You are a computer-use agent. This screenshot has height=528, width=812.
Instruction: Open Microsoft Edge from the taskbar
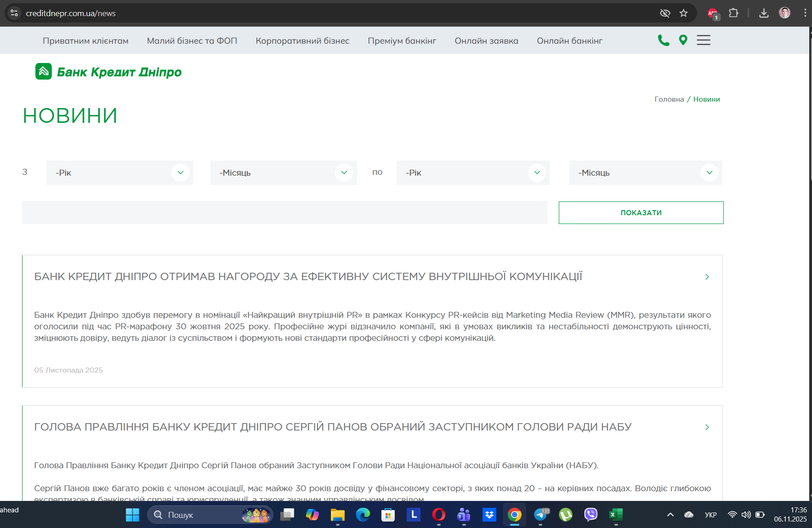click(x=363, y=515)
